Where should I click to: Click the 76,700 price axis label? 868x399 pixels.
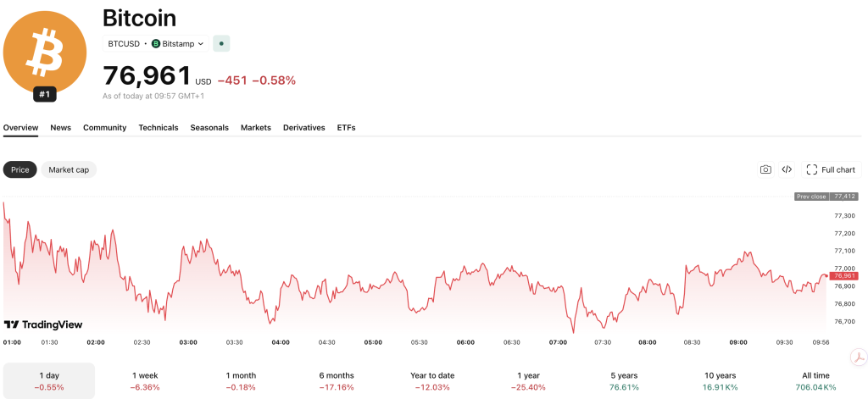[845, 322]
